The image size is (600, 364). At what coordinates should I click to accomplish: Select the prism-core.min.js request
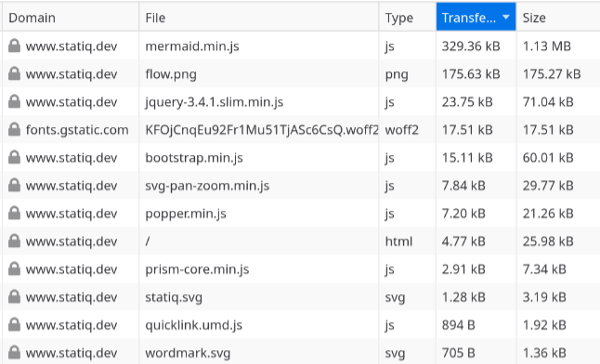[197, 269]
